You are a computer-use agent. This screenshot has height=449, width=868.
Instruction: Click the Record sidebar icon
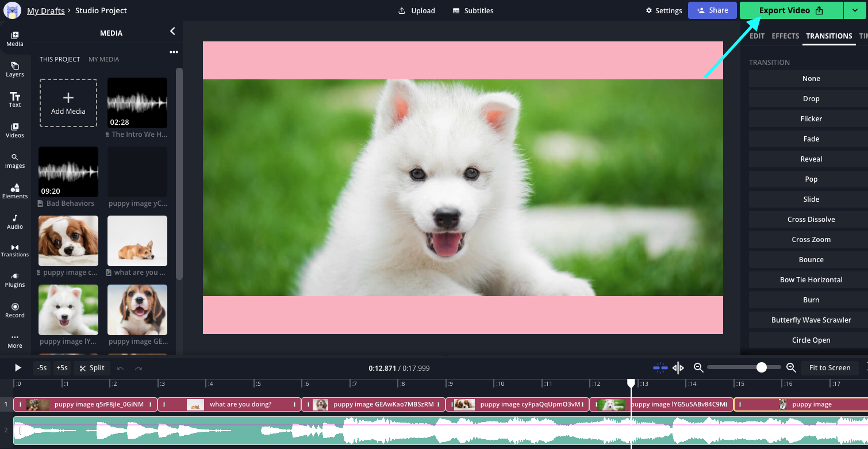[15, 310]
